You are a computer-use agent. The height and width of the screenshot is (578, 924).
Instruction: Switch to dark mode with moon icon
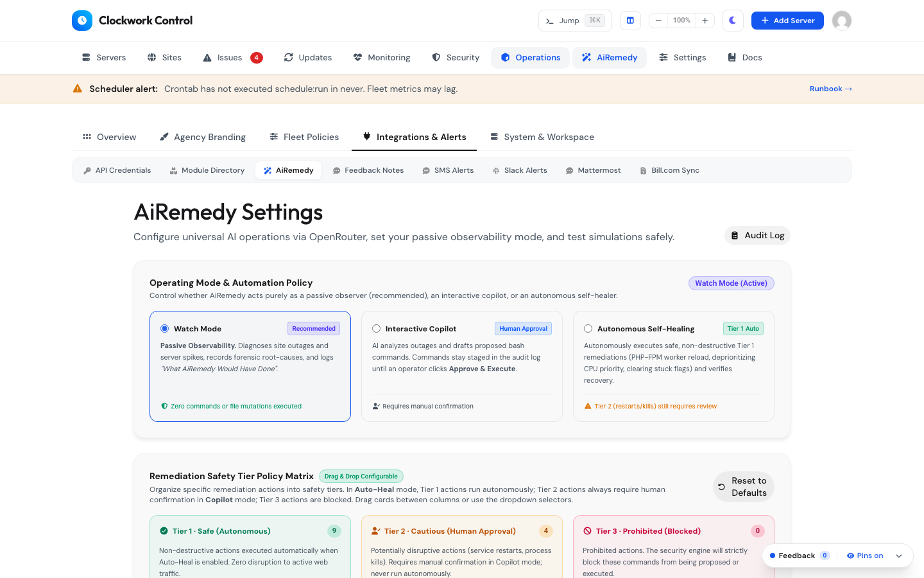tap(733, 21)
